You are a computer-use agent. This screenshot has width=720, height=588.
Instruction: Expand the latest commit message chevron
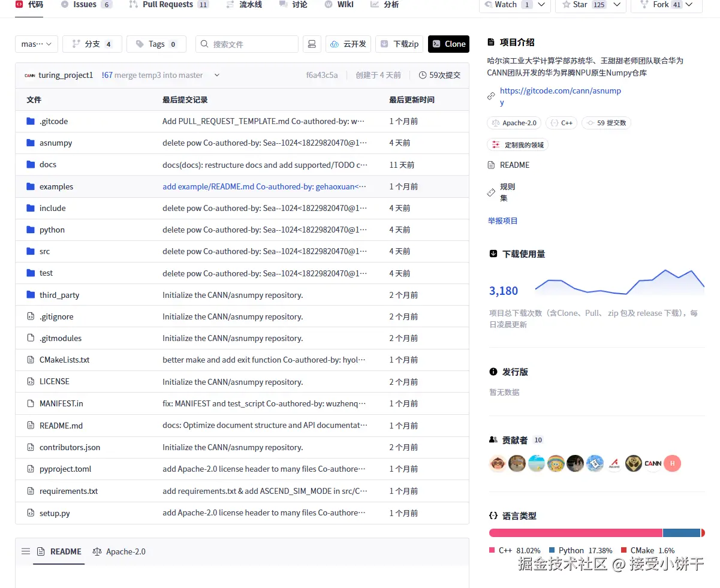pos(217,76)
